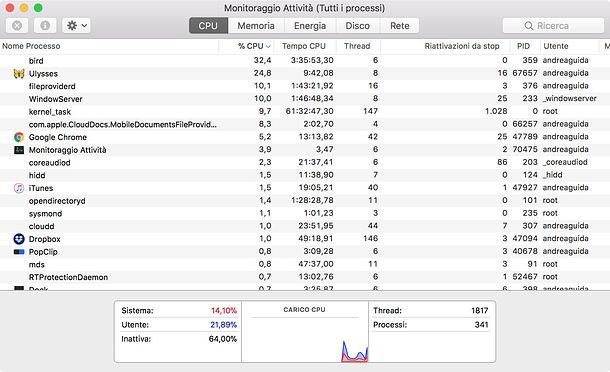Click the _windowserver user cell
This screenshot has height=372, width=610.
point(570,98)
